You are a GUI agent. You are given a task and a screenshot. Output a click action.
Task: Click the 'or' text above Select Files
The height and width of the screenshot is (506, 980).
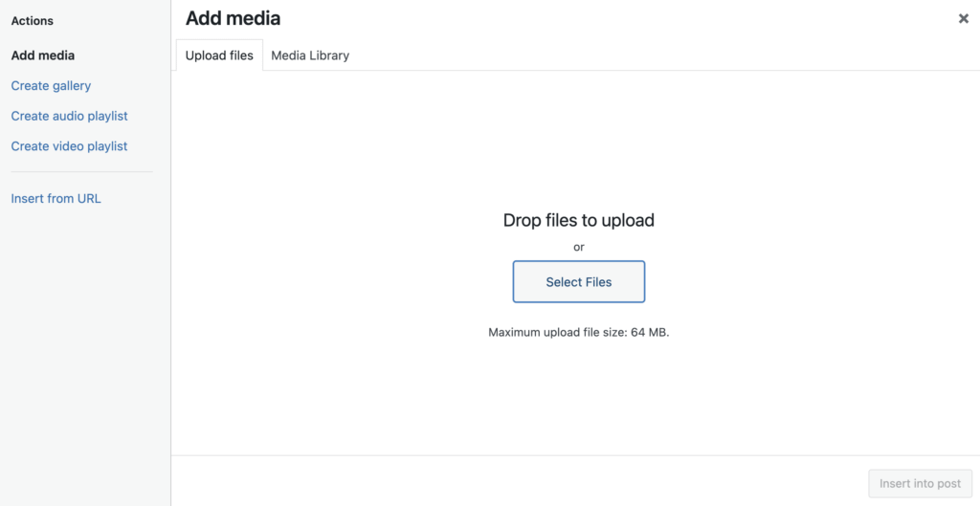click(578, 247)
